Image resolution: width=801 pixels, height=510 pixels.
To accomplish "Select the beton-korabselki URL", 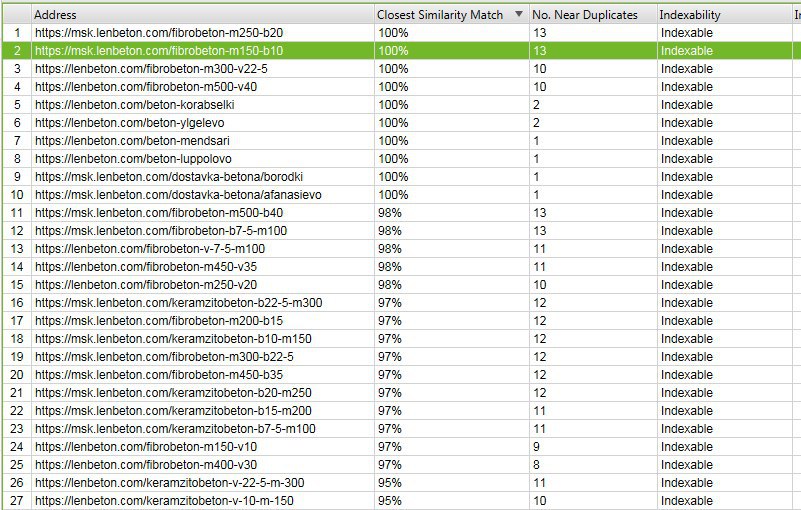I will [x=134, y=105].
